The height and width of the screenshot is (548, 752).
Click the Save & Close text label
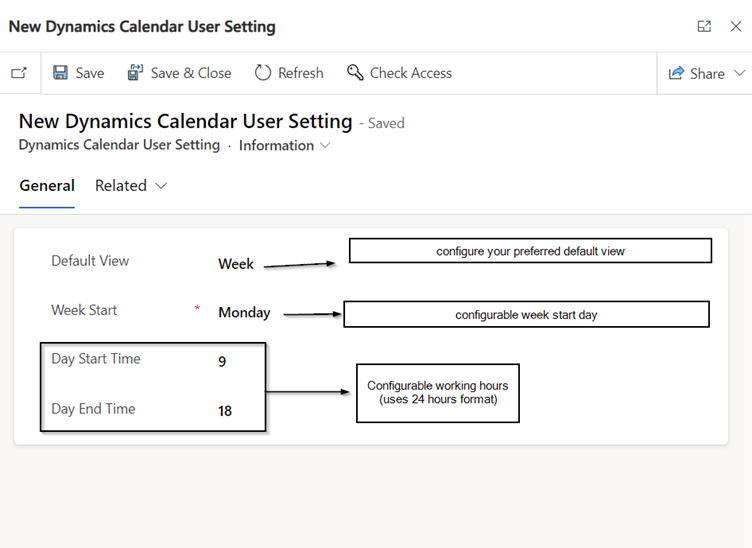[x=191, y=73]
